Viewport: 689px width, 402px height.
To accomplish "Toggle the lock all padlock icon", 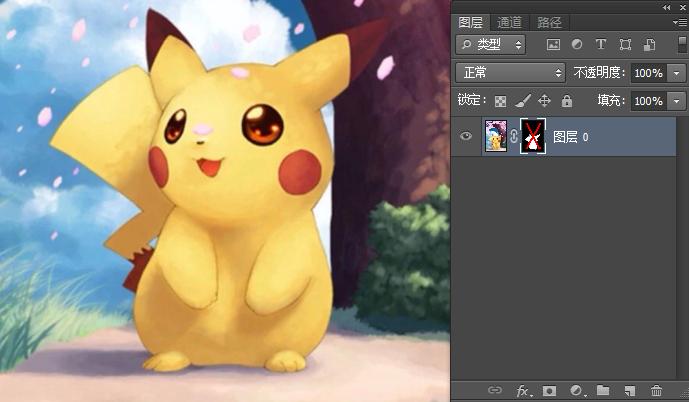I will tap(567, 101).
